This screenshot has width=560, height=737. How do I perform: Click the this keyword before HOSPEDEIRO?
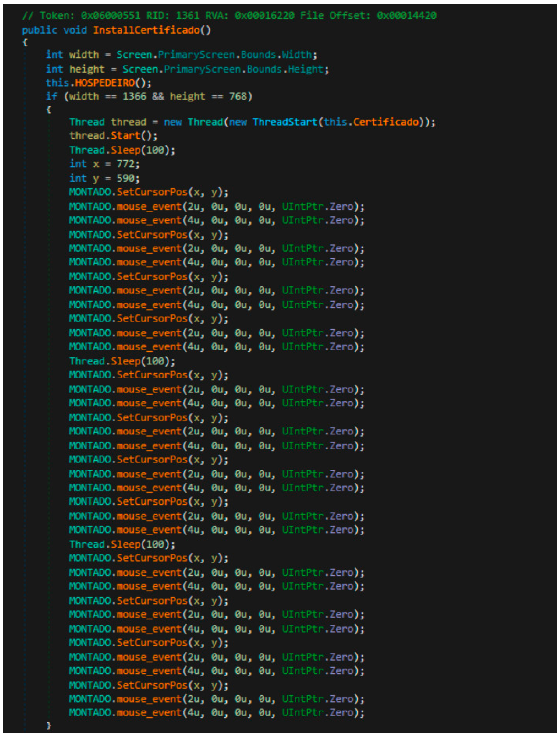[57, 83]
